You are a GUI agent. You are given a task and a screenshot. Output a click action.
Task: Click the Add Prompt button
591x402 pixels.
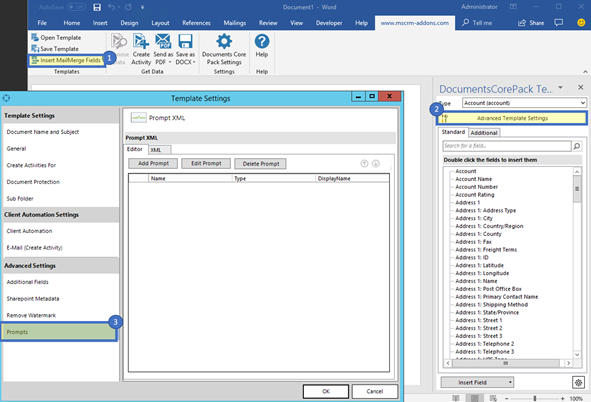coord(153,164)
